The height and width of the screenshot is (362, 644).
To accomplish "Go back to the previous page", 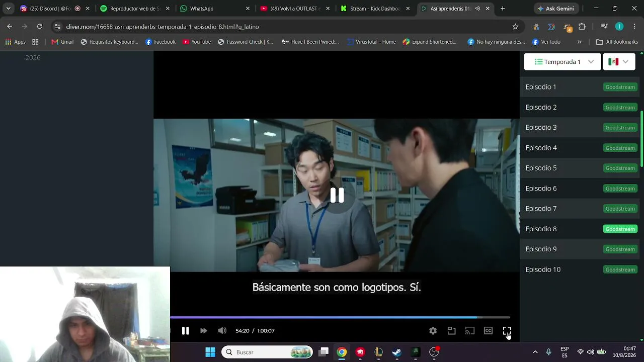I will coord(10,27).
